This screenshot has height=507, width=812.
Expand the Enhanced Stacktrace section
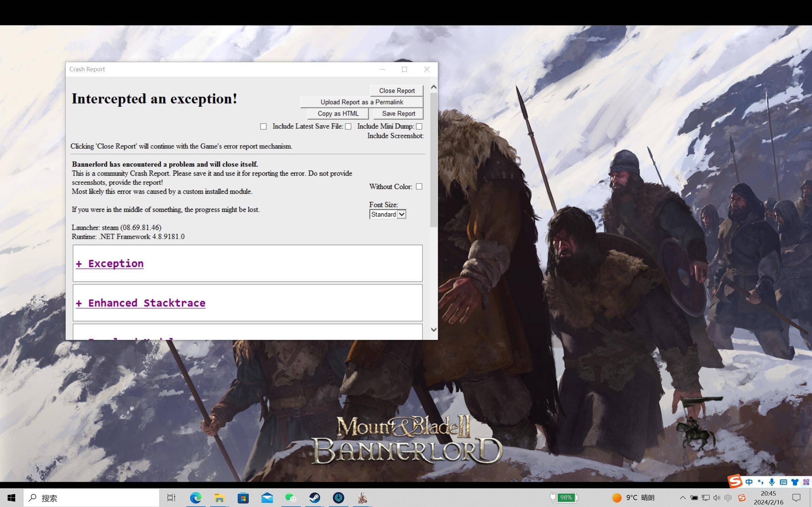point(141,303)
